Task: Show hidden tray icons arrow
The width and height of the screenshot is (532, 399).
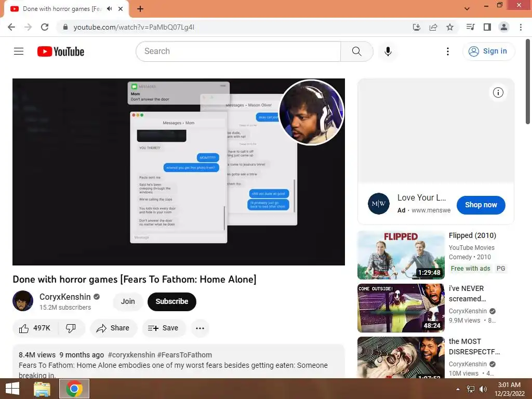Action: (x=458, y=389)
